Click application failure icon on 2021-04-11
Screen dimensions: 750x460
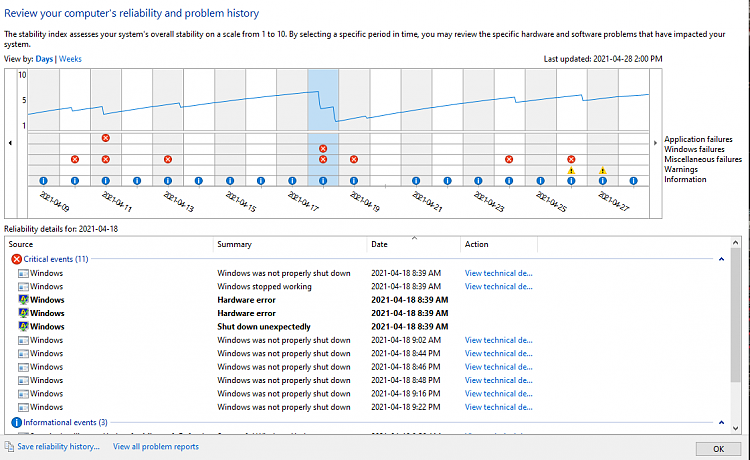106,138
